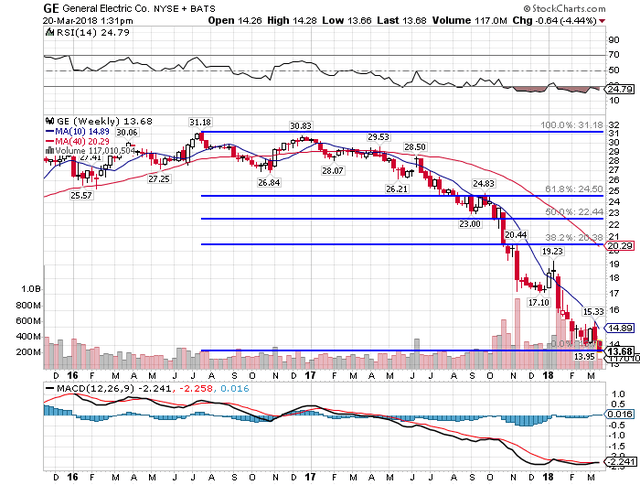Click the blue 14.89 MA(10) axis tag

[621, 328]
